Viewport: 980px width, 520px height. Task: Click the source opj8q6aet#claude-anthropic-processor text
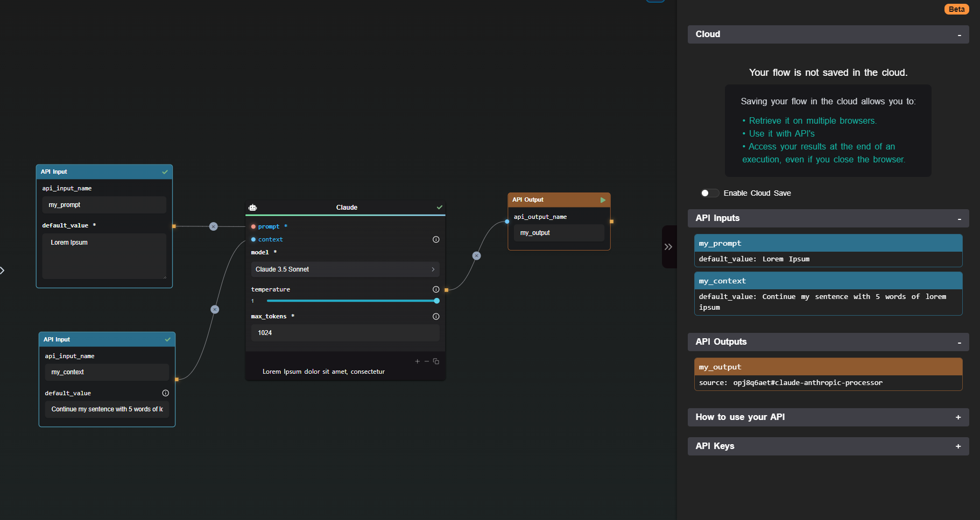click(791, 383)
